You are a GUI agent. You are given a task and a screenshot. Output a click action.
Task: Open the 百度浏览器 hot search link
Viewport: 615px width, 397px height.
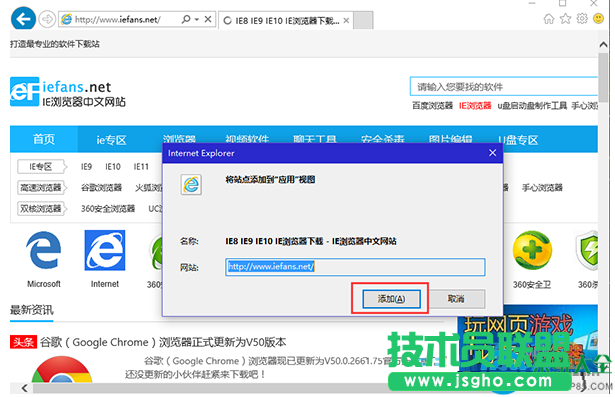pyautogui.click(x=432, y=106)
